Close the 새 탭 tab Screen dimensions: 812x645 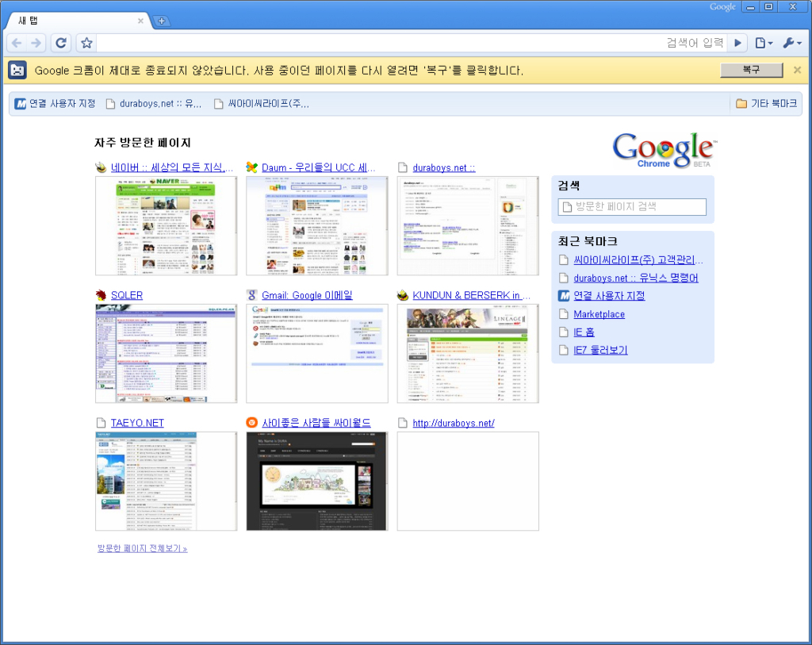140,21
